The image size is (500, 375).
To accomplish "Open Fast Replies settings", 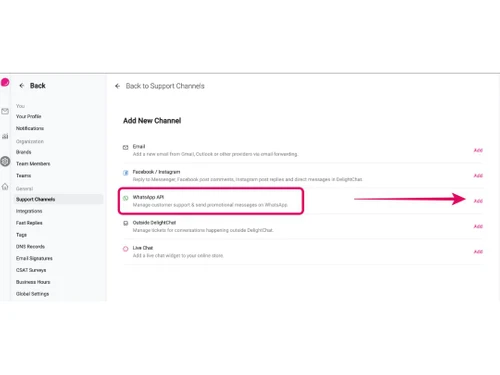I will [29, 223].
